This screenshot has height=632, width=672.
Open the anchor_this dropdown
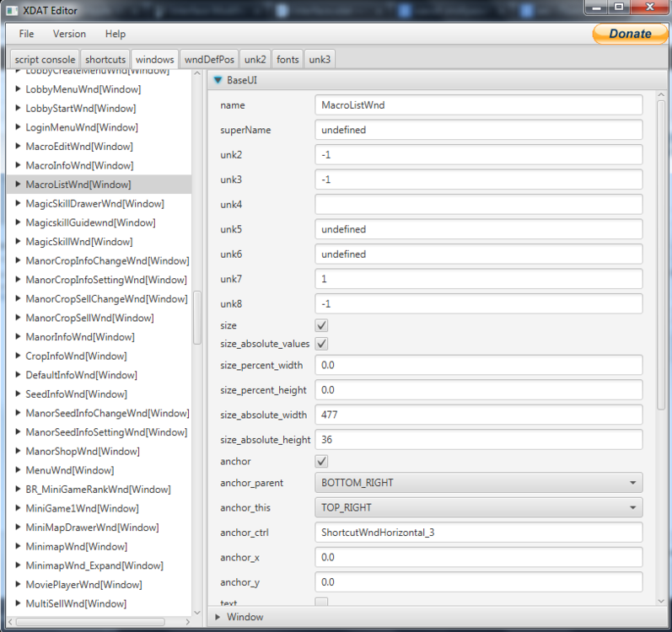click(478, 508)
